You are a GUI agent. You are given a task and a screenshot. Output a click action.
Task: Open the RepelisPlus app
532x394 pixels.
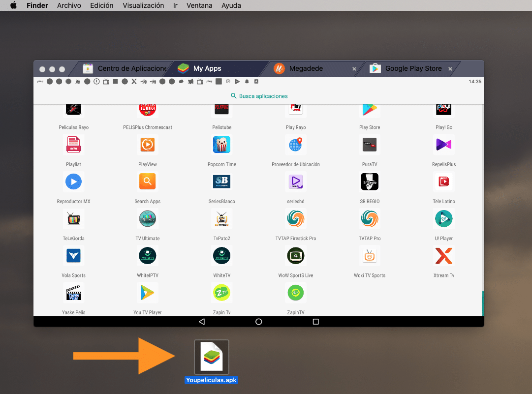tap(443, 145)
